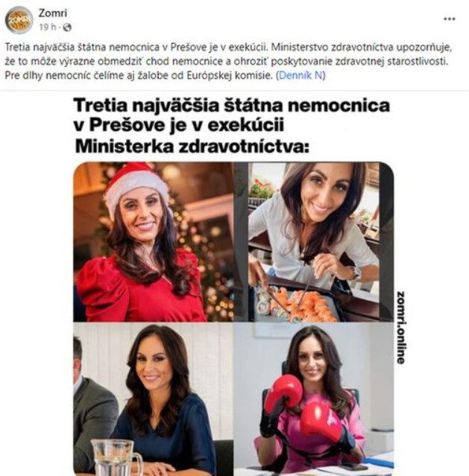Click the globe public audience icon
469x476 pixels.
67,28
